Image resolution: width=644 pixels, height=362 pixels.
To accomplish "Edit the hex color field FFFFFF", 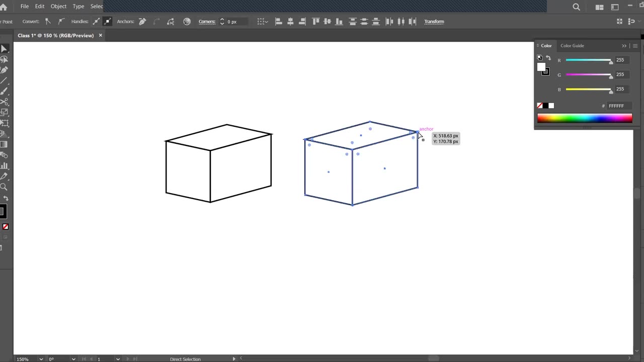I will (619, 106).
